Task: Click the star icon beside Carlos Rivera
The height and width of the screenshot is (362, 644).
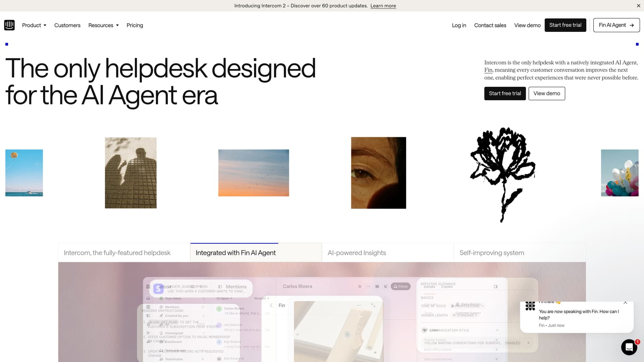Action: point(360,286)
